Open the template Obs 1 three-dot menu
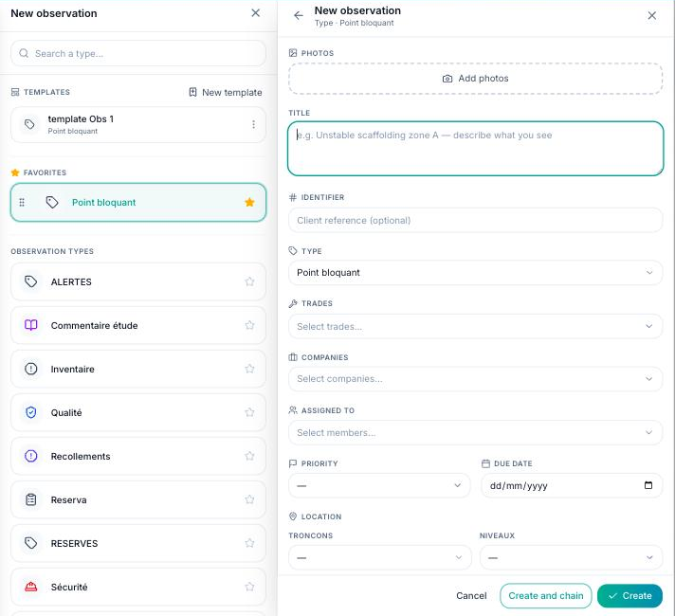 coord(253,124)
